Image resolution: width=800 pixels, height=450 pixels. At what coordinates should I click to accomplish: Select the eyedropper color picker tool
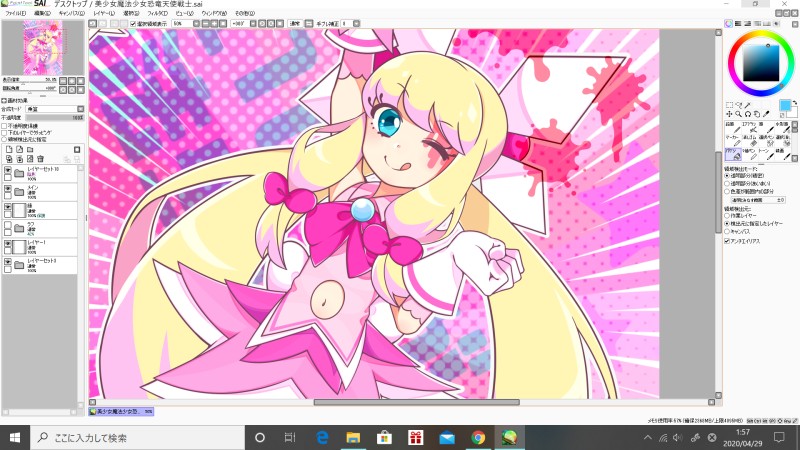(x=766, y=114)
